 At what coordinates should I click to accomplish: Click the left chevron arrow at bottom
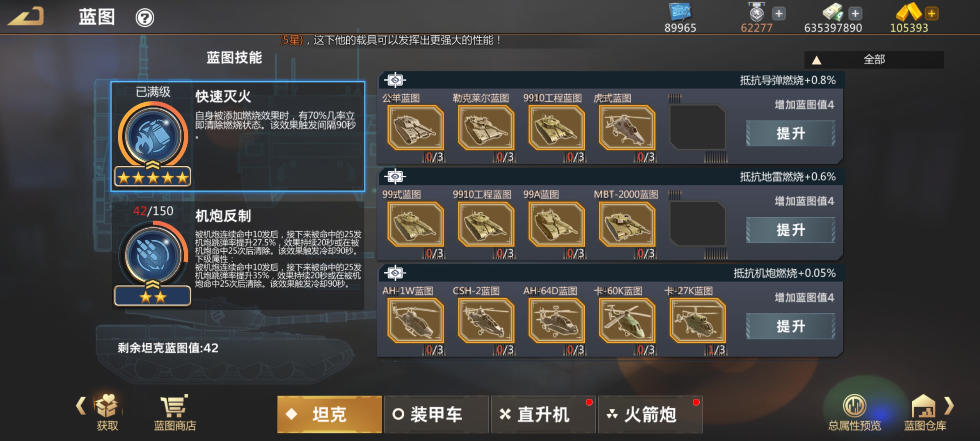[81, 406]
